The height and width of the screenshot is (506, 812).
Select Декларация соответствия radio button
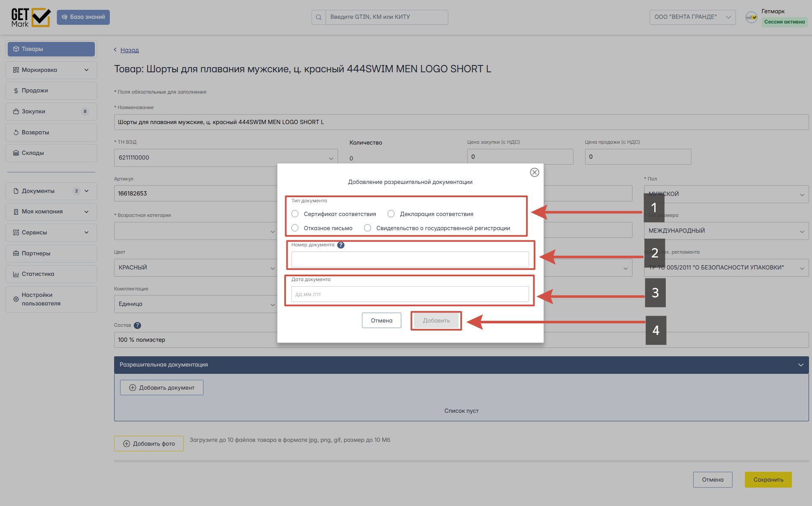[391, 214]
